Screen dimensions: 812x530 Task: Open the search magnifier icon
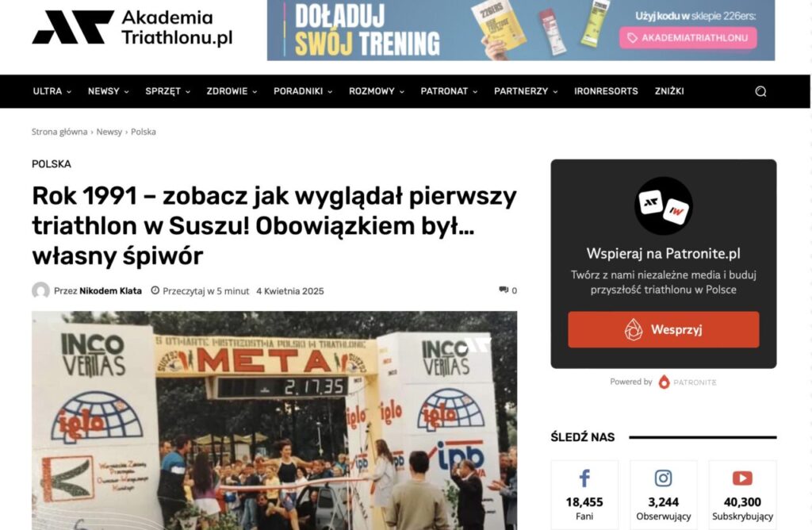tap(760, 91)
